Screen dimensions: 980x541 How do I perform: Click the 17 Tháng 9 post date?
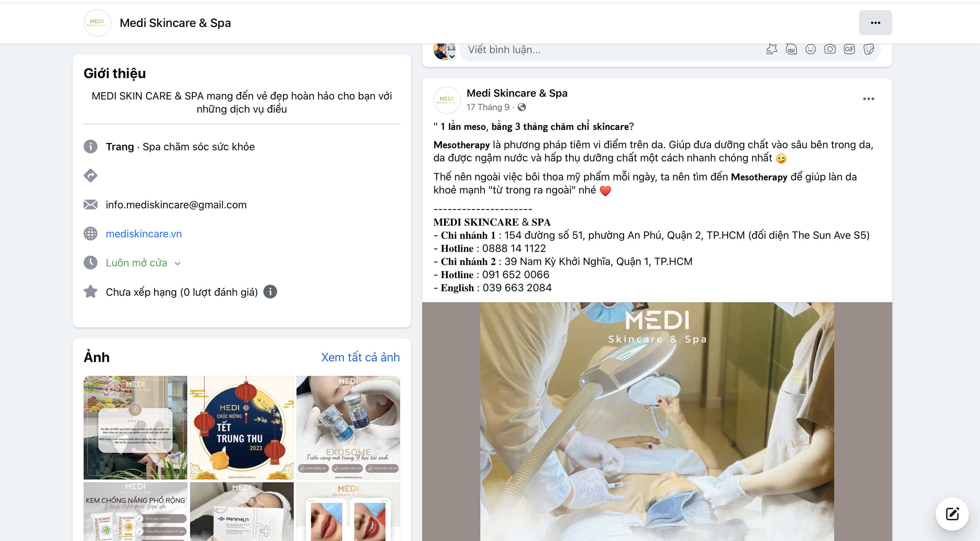[488, 107]
